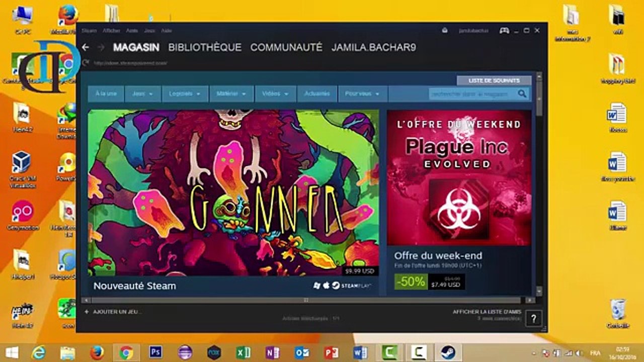Open the Windows Start button
The height and width of the screenshot is (362, 644).
coord(11,352)
